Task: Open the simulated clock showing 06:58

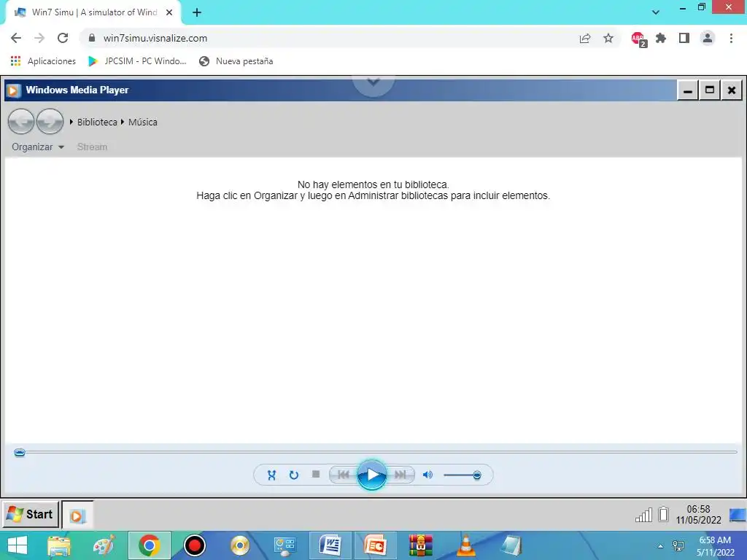Action: (698, 515)
